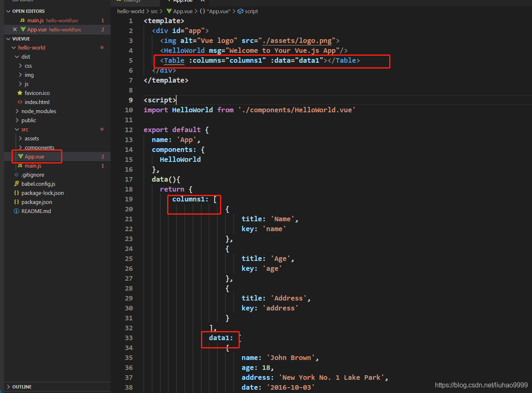The height and width of the screenshot is (393, 532).
Task: Click star icon beside favicon.ico
Action: pyautogui.click(x=20, y=93)
